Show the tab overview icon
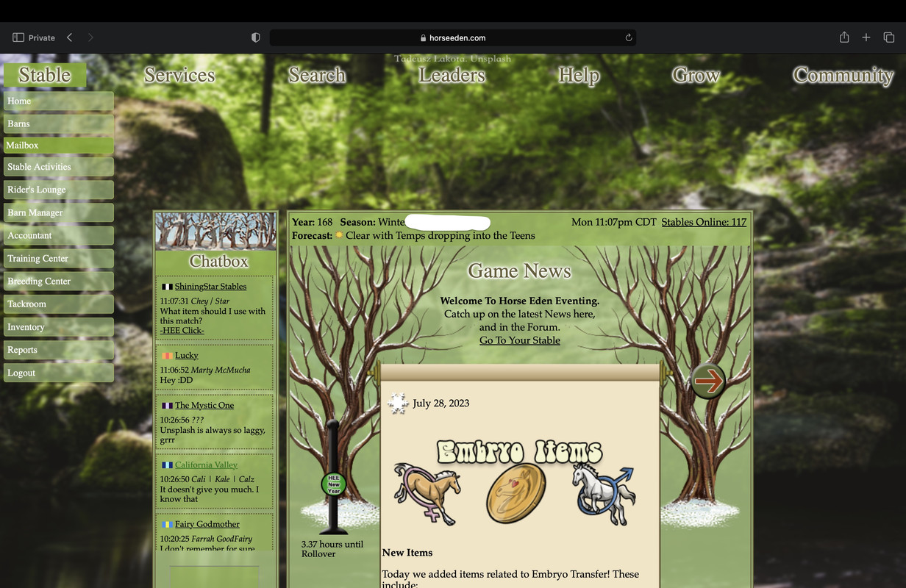906x588 pixels. point(888,37)
